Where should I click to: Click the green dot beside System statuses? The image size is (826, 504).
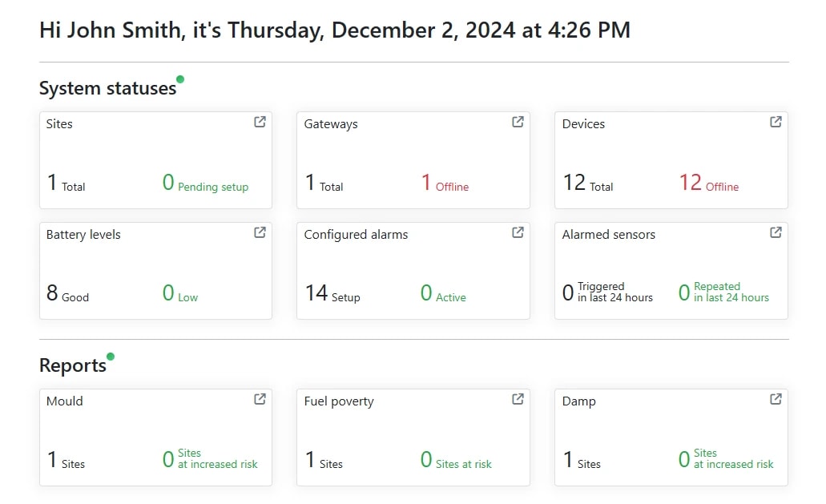(x=180, y=79)
